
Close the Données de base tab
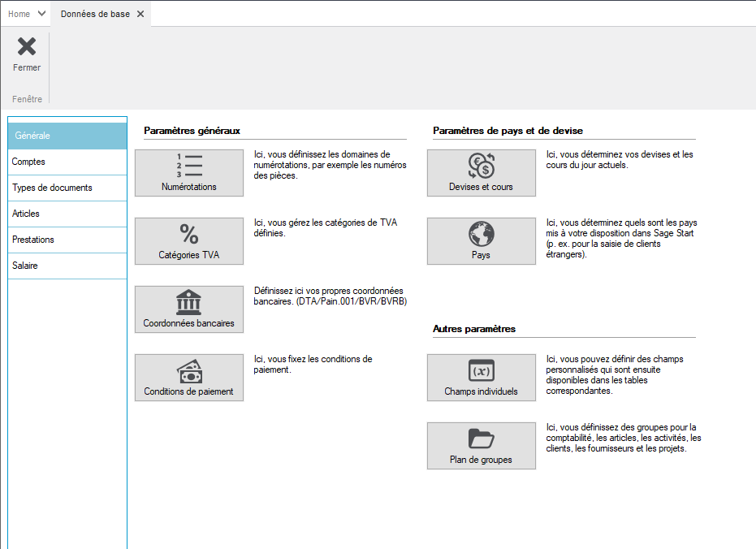click(140, 14)
